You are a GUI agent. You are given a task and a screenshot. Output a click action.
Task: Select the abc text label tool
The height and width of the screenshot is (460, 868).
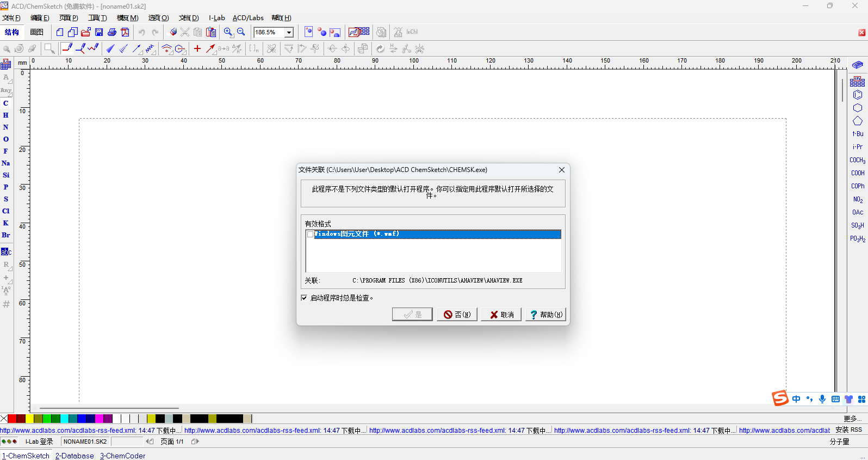click(6, 252)
